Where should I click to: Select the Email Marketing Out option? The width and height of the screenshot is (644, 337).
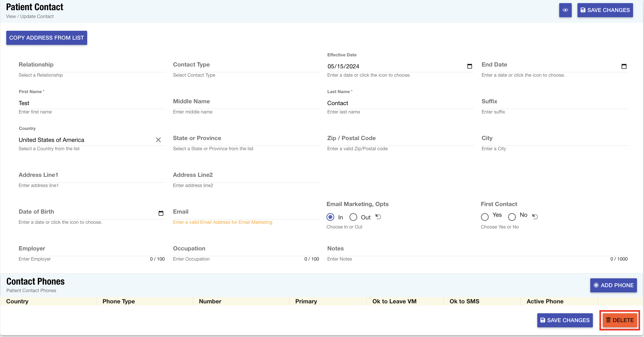[x=353, y=217]
